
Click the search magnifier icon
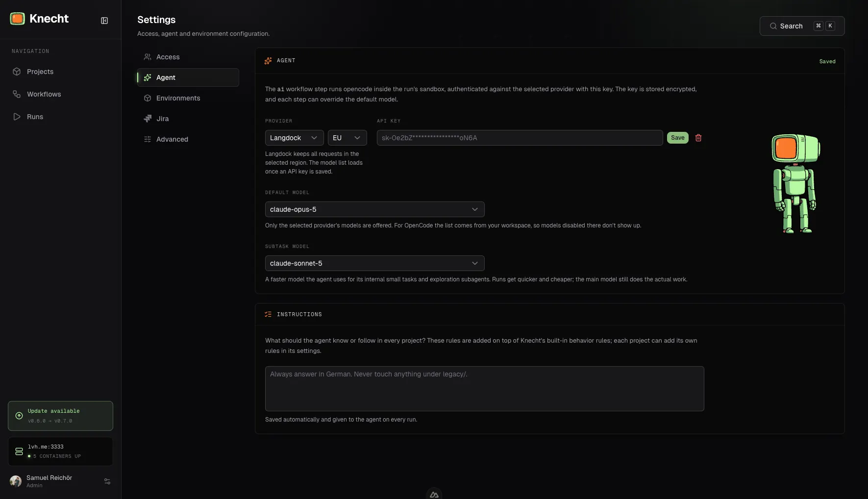pyautogui.click(x=773, y=26)
